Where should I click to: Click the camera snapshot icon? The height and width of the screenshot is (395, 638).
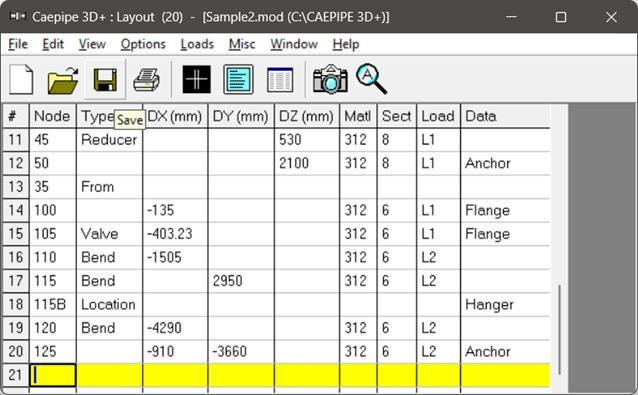point(330,79)
